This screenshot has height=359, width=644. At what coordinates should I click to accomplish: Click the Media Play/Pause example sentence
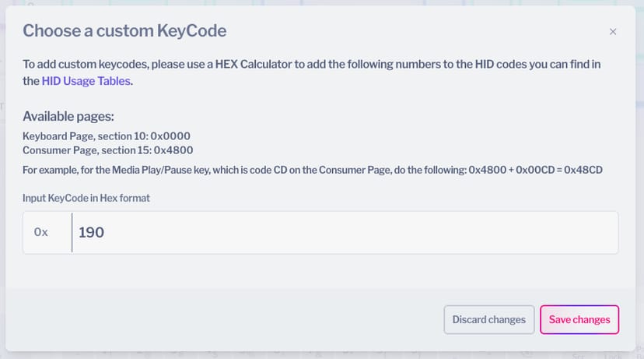233,171
